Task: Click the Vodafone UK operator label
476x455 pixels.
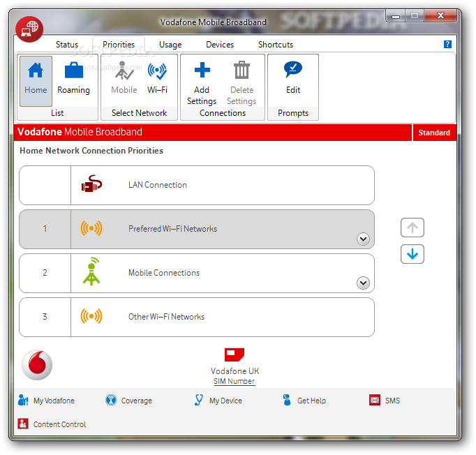Action: click(235, 371)
